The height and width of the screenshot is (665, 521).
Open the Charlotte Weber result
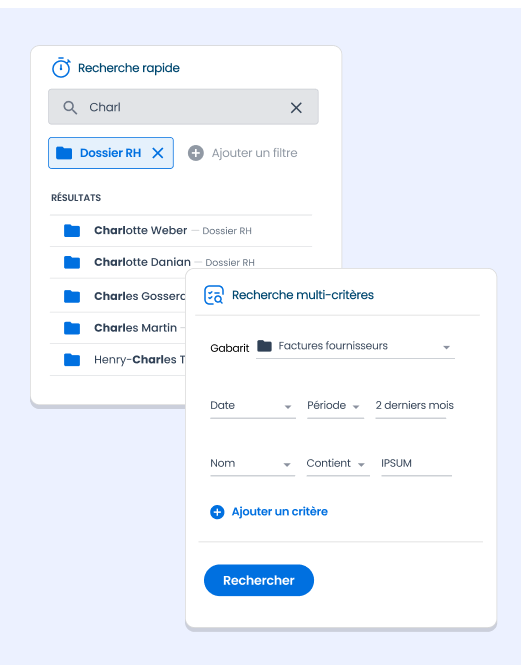coord(181,231)
